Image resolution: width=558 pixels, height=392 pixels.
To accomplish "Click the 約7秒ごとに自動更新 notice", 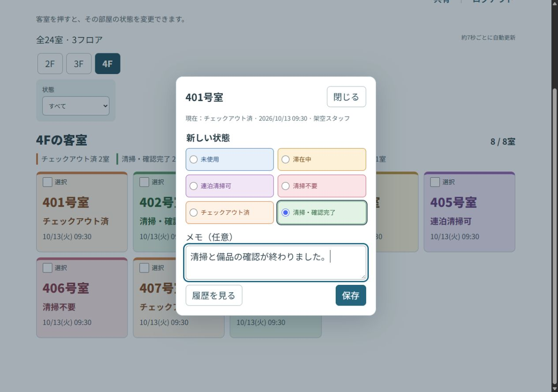I will 488,37.
